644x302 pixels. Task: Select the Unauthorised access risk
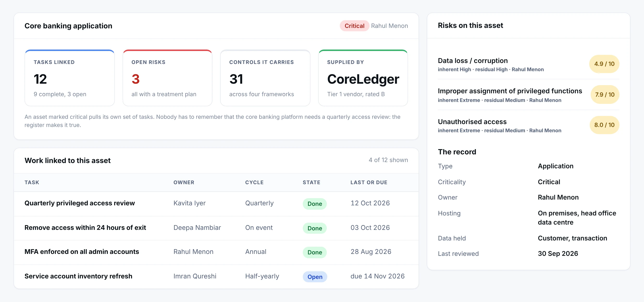(528, 125)
